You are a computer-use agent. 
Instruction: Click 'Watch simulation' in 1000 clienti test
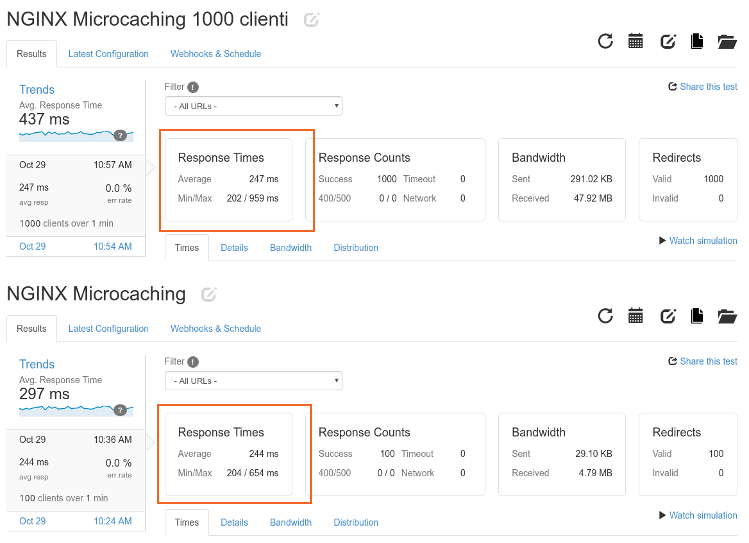click(x=698, y=241)
